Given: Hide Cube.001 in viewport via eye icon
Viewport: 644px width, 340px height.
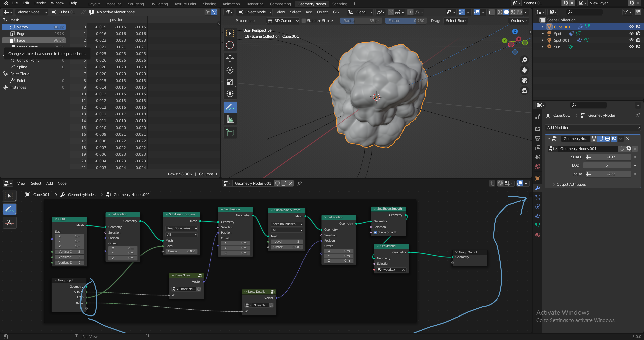Looking at the screenshot, I should pos(631,27).
